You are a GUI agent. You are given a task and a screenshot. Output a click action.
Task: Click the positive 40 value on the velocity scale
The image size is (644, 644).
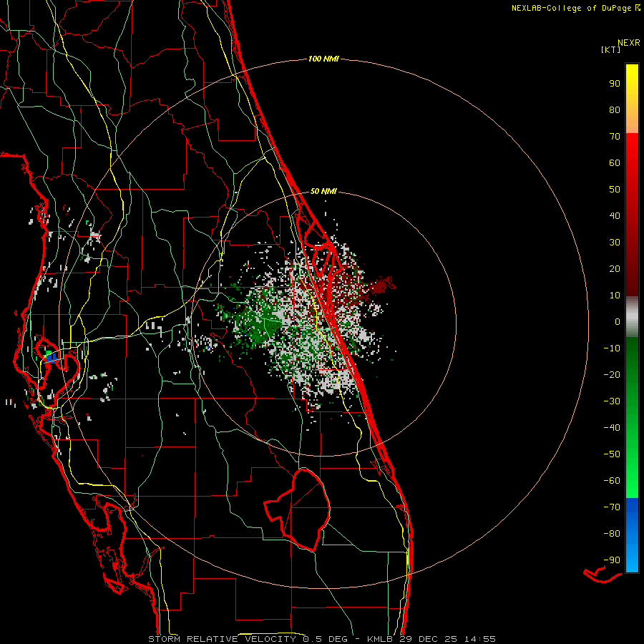[615, 216]
